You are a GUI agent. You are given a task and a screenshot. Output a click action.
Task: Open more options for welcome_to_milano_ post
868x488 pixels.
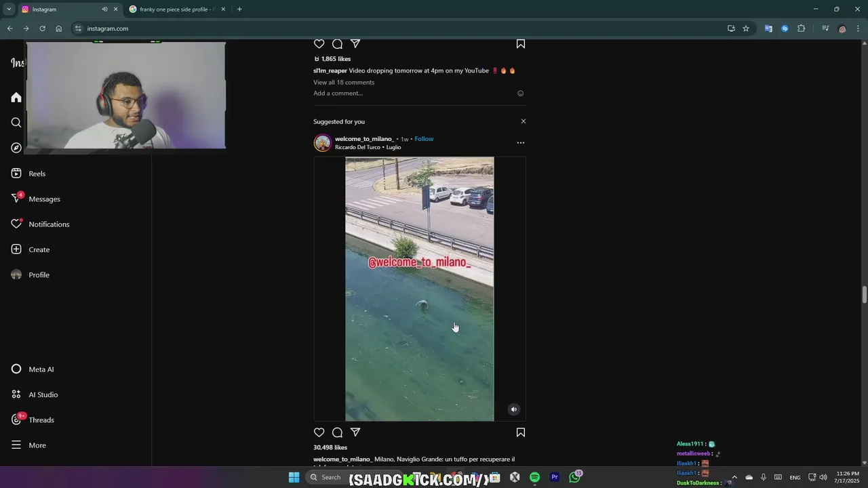(x=521, y=143)
